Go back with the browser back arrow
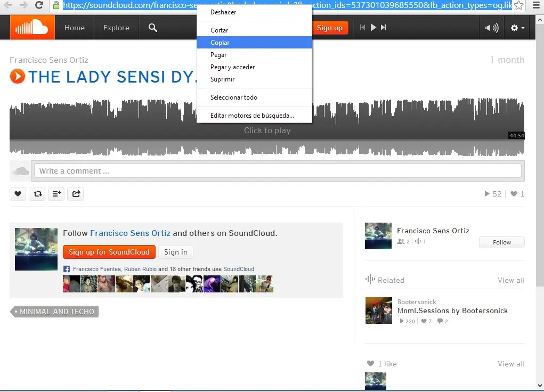Viewport: 544px width, 392px height. click(x=9, y=5)
